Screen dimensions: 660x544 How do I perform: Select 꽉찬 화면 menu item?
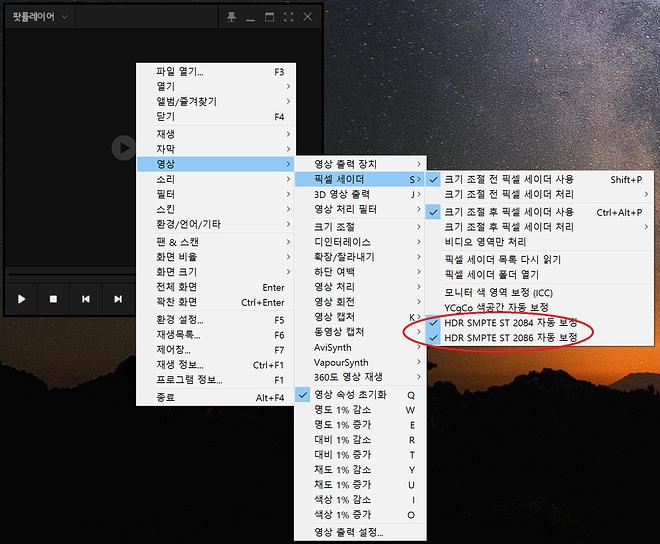216,302
